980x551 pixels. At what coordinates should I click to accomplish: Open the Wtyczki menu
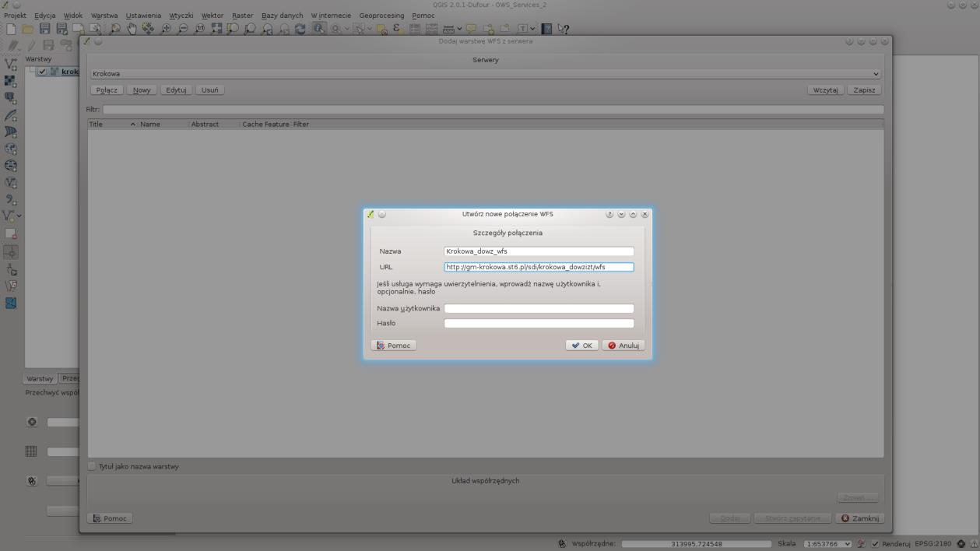pyautogui.click(x=181, y=15)
